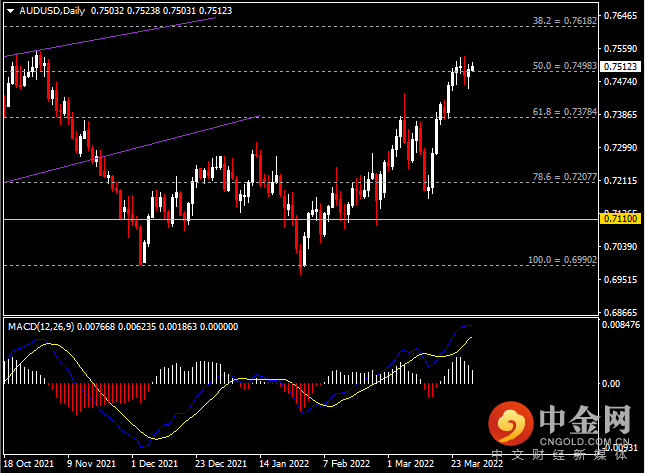
Task: Click the MACD 0.00 scale value
Action: pos(611,384)
